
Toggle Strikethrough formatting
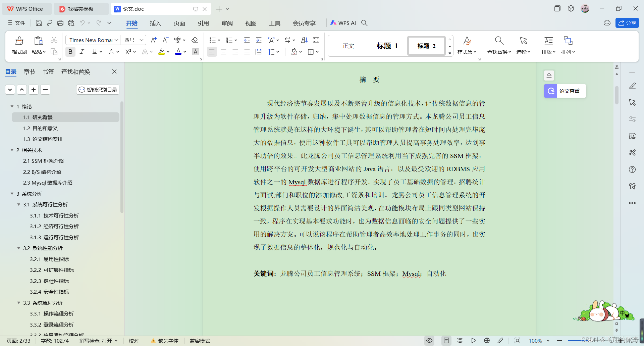[x=111, y=52]
